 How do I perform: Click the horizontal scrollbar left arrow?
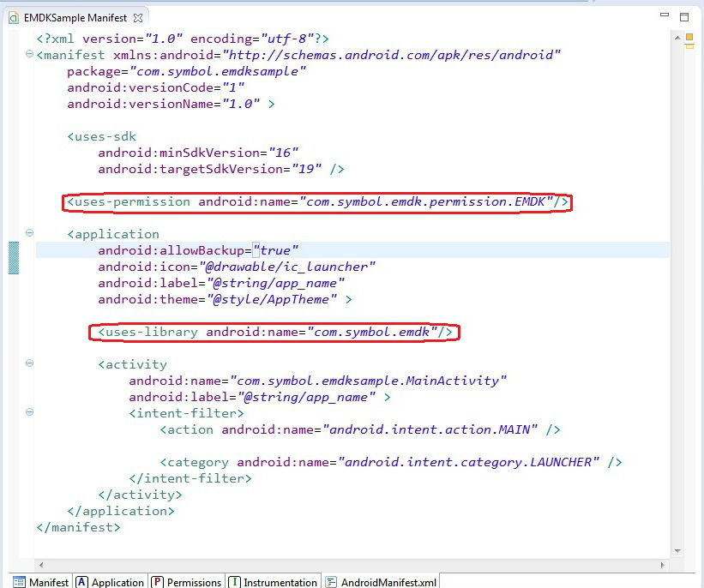(39, 565)
